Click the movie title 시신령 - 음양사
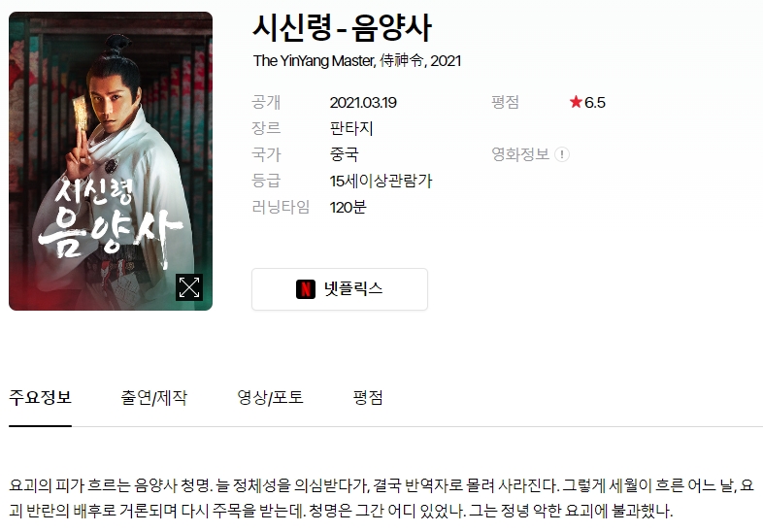 pyautogui.click(x=342, y=28)
